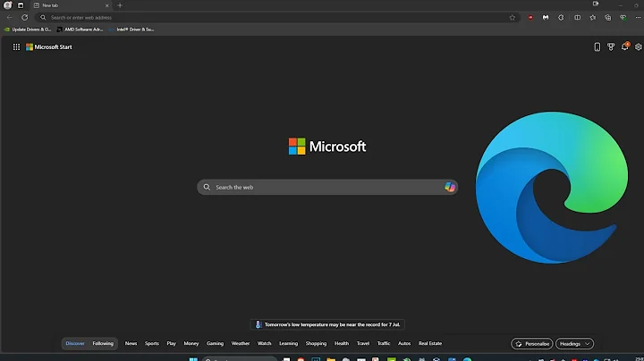Open the Shopping tab
Viewport: 644px width, 361px height.
click(316, 343)
